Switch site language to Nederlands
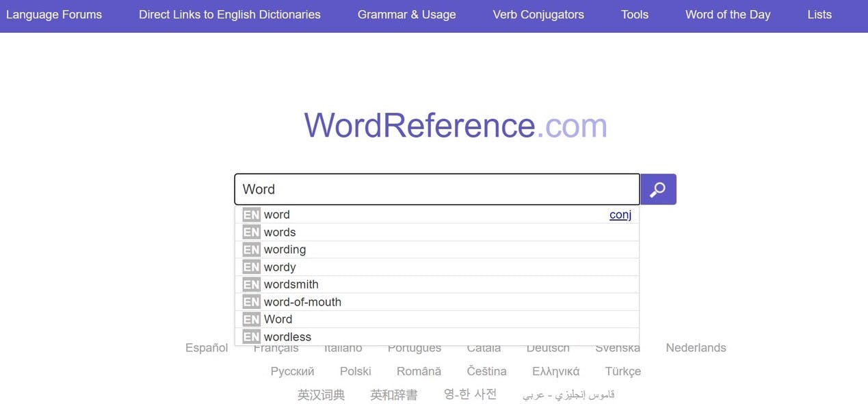 coord(696,348)
